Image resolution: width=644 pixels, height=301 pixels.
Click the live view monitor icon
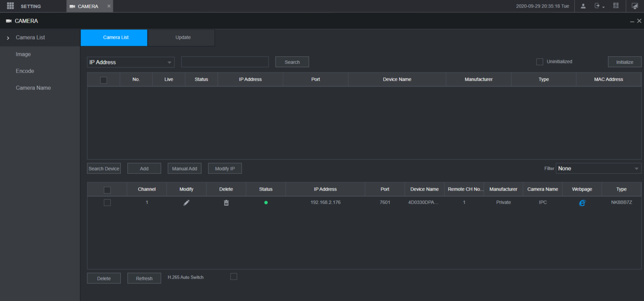click(634, 6)
